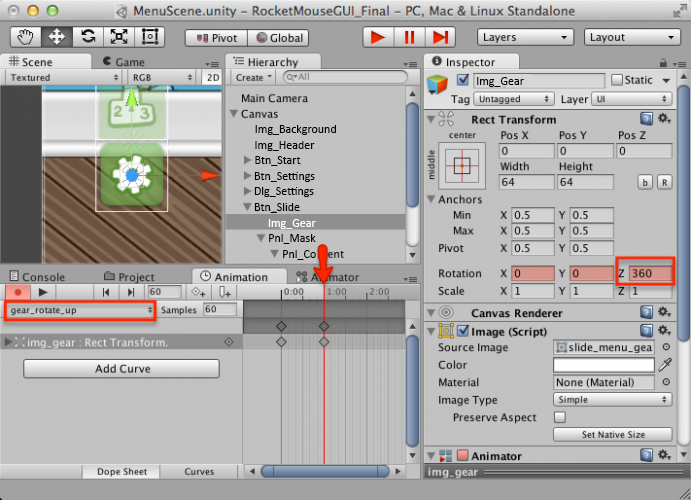Select the Hand tool in toolbar
Image resolution: width=691 pixels, height=500 pixels.
coord(26,37)
